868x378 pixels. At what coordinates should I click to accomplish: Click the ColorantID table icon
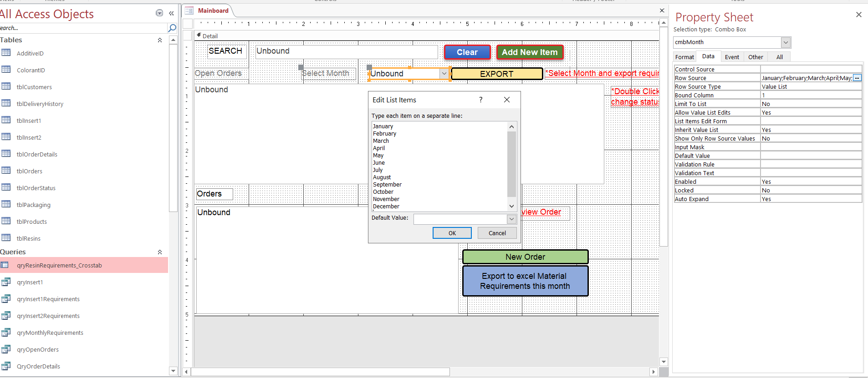point(6,70)
